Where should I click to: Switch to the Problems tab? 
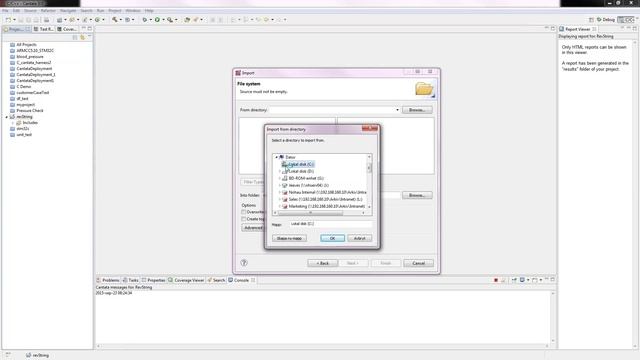[x=108, y=280]
